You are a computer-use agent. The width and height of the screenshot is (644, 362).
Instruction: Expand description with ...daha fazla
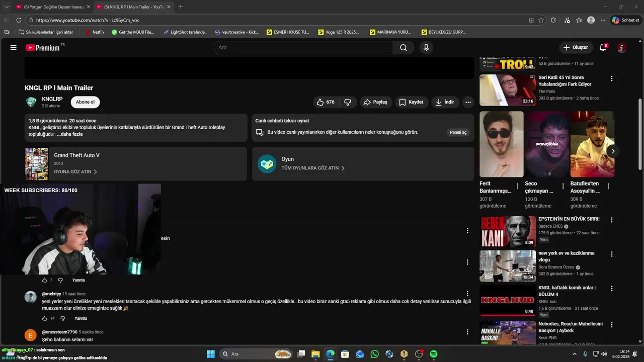pos(70,134)
